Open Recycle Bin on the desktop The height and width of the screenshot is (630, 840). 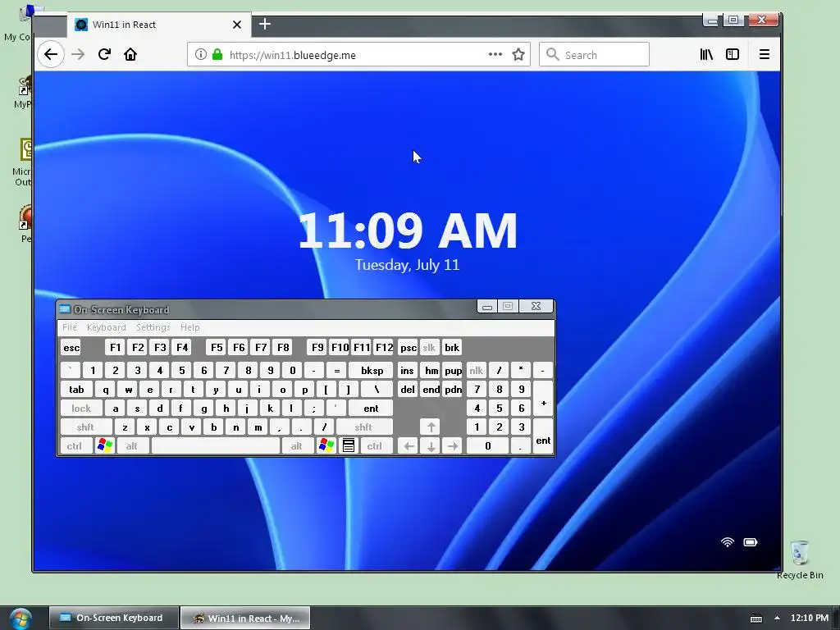(800, 559)
